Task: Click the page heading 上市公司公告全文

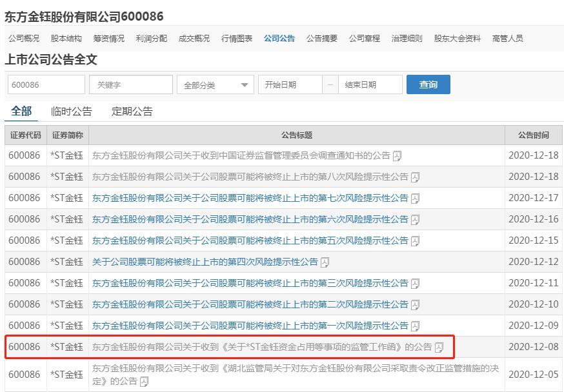Action: 51,60
